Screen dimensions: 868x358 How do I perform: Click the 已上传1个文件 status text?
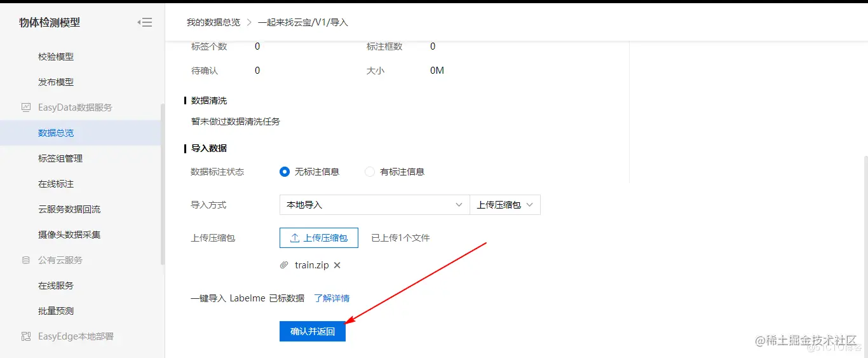(401, 238)
